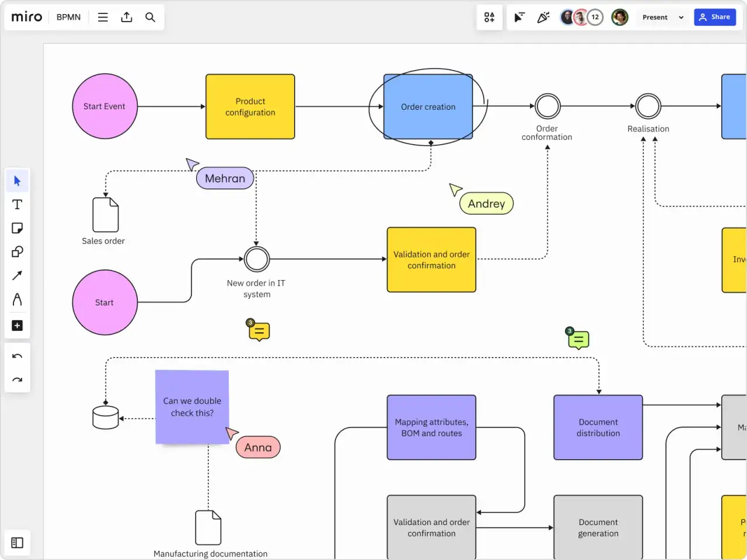The image size is (747, 560).
Task: Open the frames panel icon
Action: 17,542
